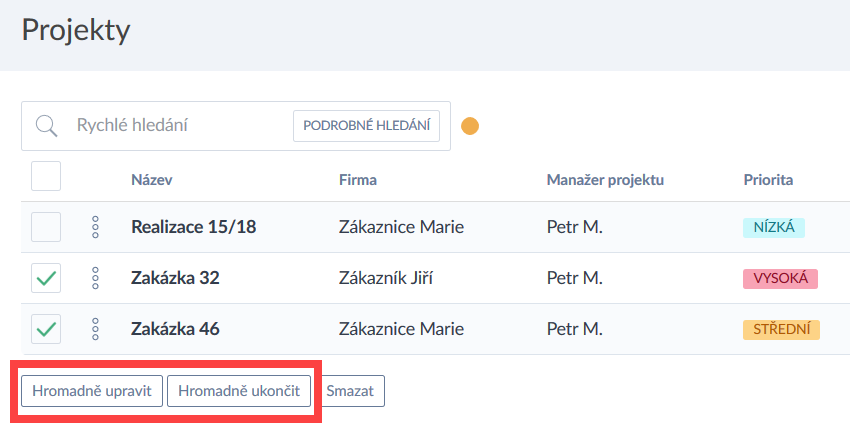Open three-dot menu for Realizace 15/18
Image resolution: width=850 pixels, height=431 pixels.
95,227
